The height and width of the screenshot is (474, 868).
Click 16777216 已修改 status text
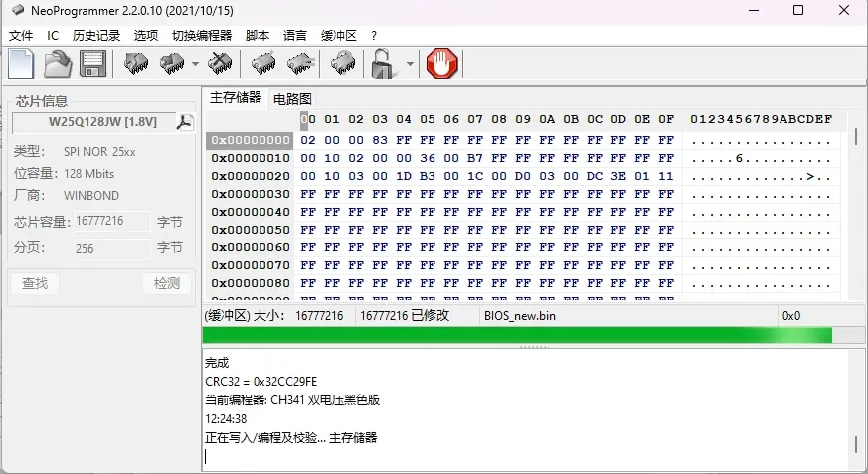(x=405, y=316)
